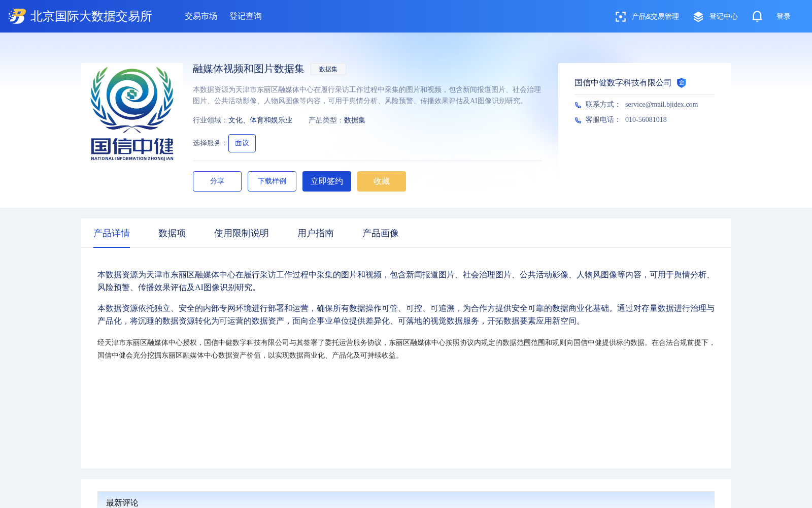Viewport: 812px width, 508px height.
Task: Open the 用户指南 tab
Action: (316, 233)
